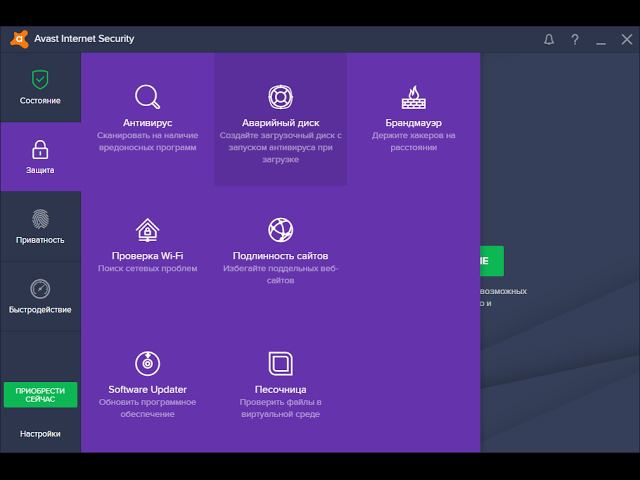
Task: Open the Подлинность сайтов globe icon
Action: (280, 230)
